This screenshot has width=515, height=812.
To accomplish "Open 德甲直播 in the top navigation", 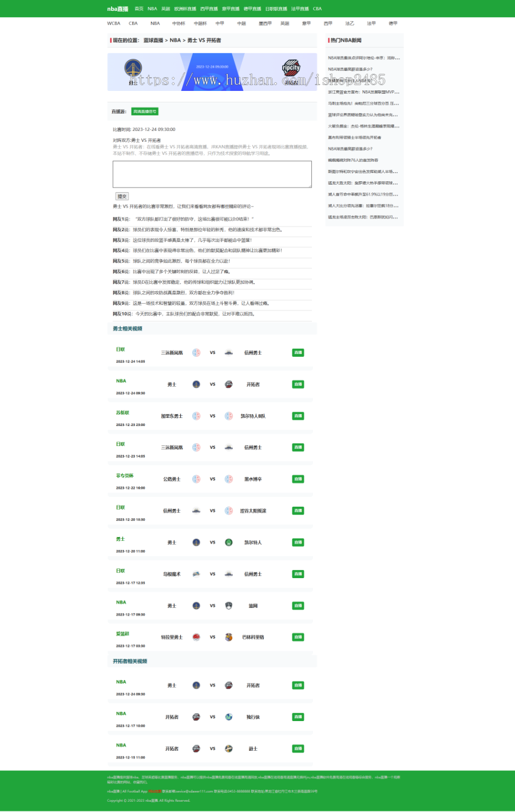I will [x=252, y=9].
